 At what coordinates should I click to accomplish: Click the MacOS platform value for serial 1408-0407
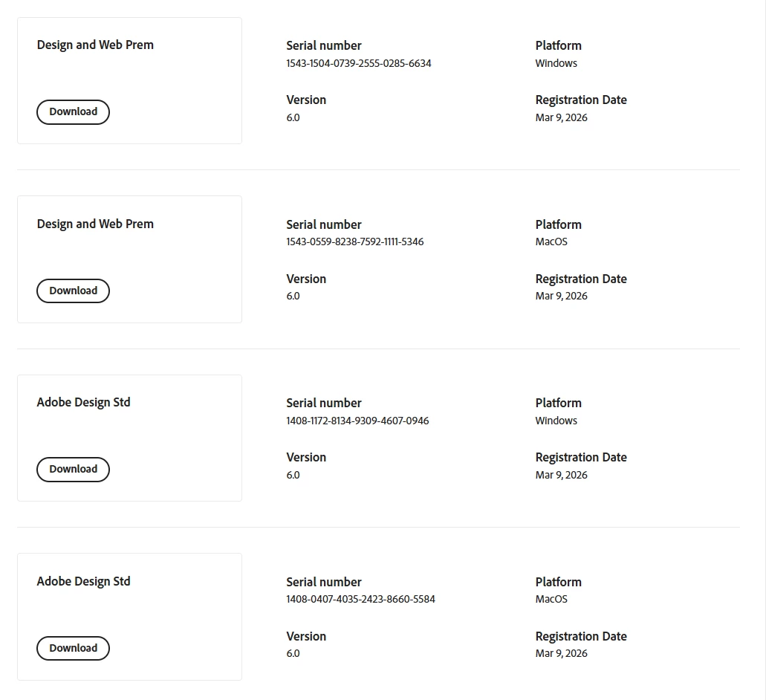pyautogui.click(x=551, y=599)
